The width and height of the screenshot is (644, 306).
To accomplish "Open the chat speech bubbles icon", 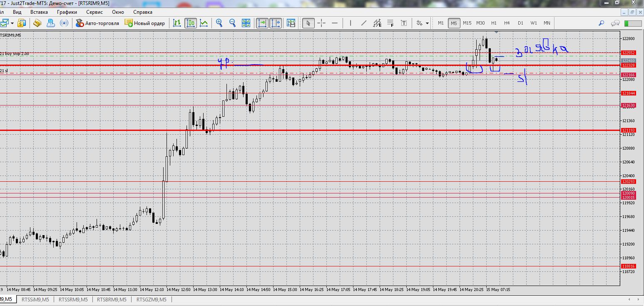I will pos(616,23).
